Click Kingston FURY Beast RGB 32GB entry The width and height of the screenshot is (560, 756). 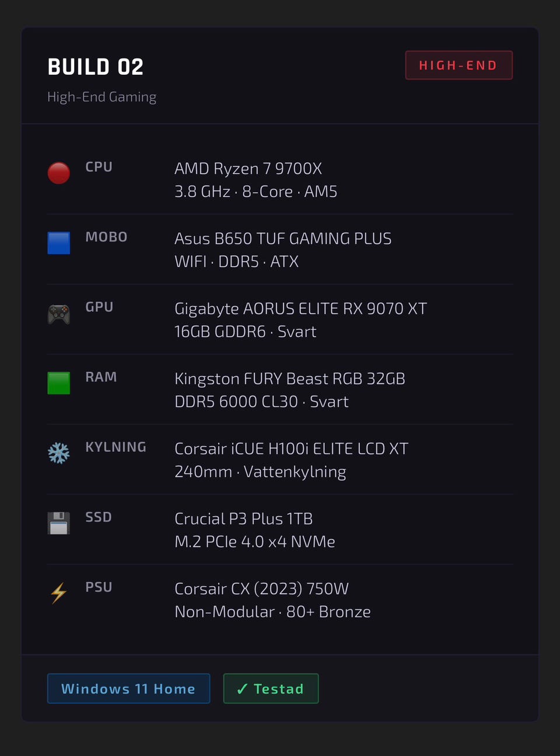pos(289,379)
